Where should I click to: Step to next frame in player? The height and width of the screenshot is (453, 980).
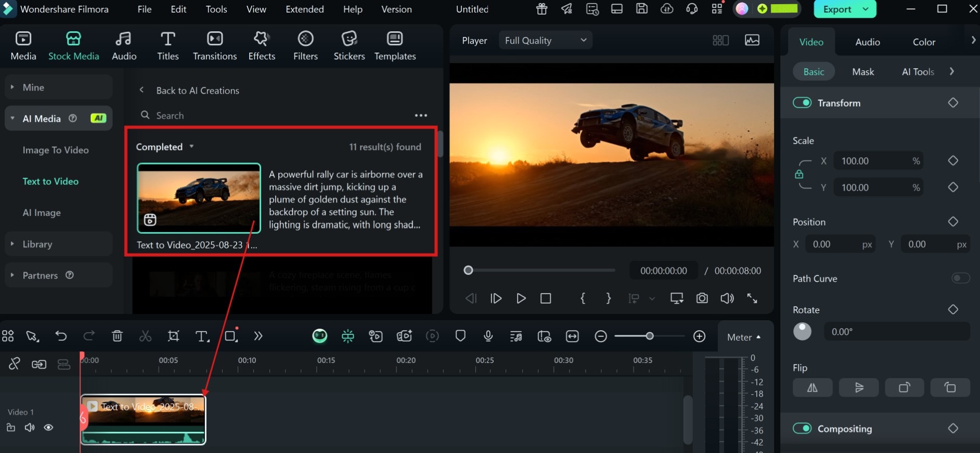[x=496, y=298]
